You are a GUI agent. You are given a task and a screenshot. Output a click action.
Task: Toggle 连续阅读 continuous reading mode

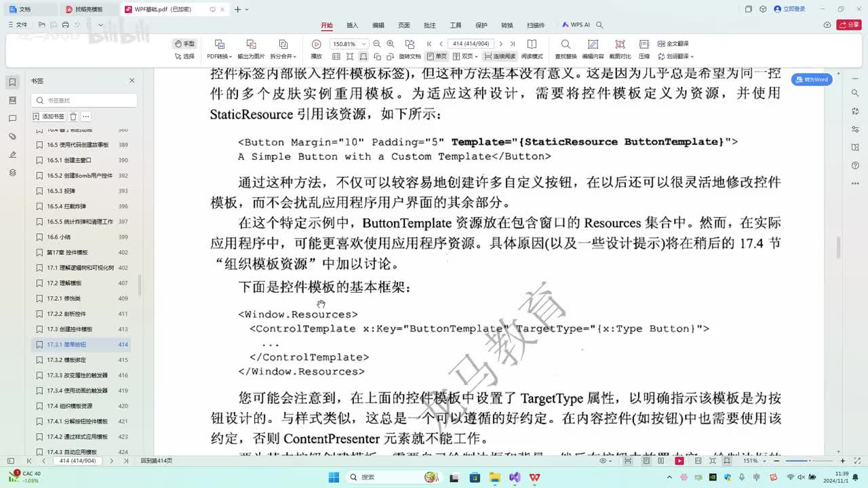tap(499, 56)
